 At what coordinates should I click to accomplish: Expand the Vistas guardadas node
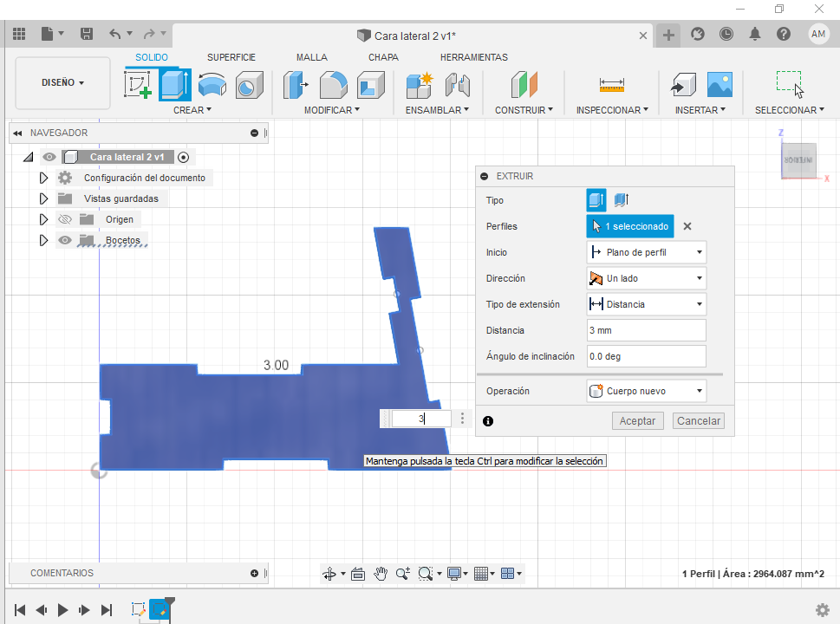44,198
